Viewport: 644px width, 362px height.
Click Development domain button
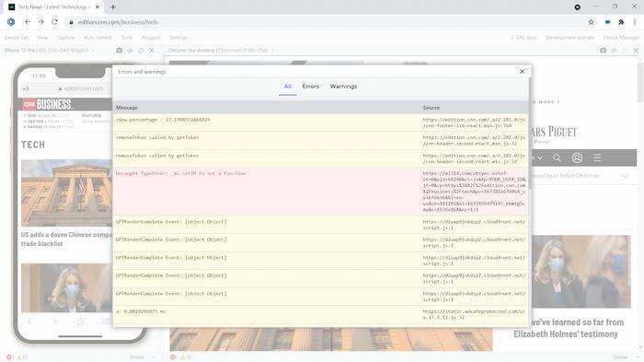(570, 38)
